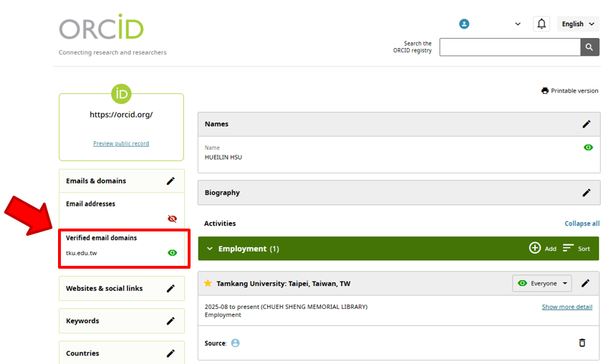
Task: Click the 2025-08 to present employment text
Action: pos(286,307)
